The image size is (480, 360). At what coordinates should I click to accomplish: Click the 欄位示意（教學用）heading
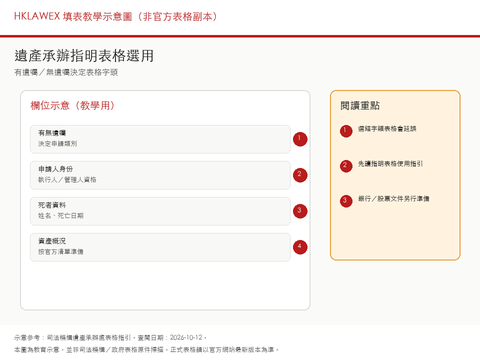click(x=73, y=106)
